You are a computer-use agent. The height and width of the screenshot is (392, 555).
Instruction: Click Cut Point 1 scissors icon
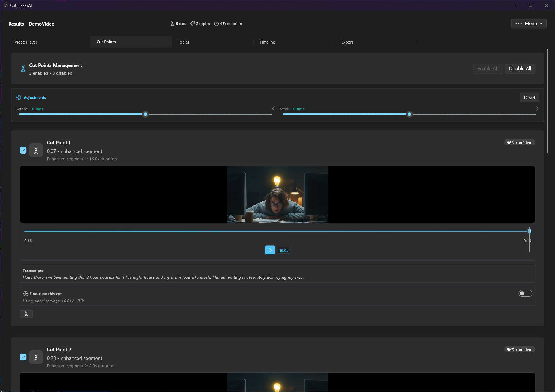[x=36, y=150]
